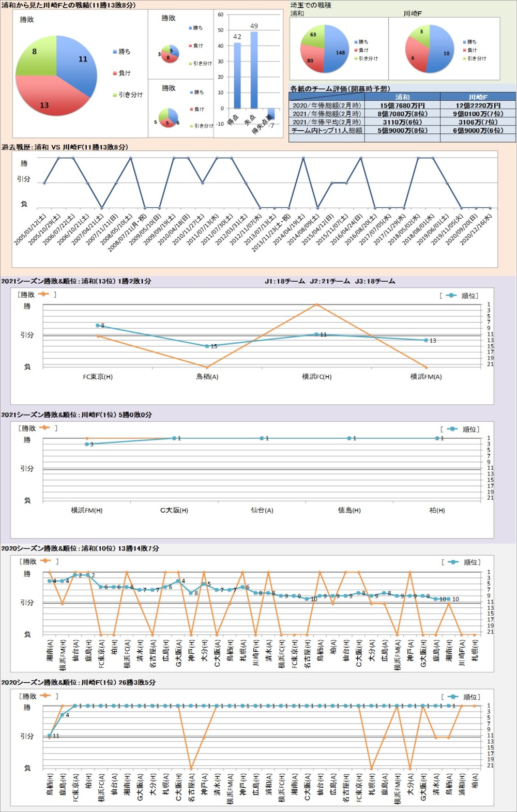The height and width of the screenshot is (812, 517).
Task: Click the 得点 bar labeled 42
Action: [x=237, y=75]
